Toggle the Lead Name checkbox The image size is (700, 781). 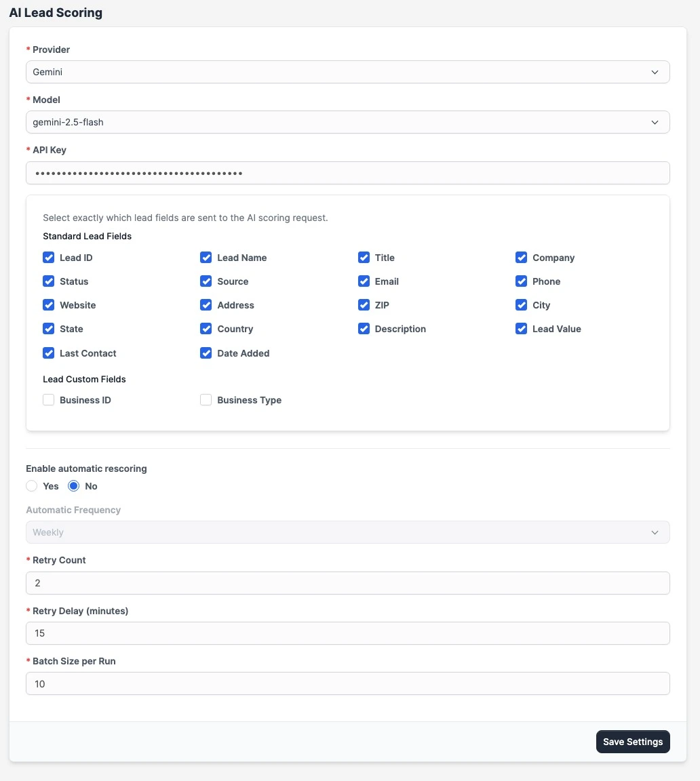click(206, 258)
